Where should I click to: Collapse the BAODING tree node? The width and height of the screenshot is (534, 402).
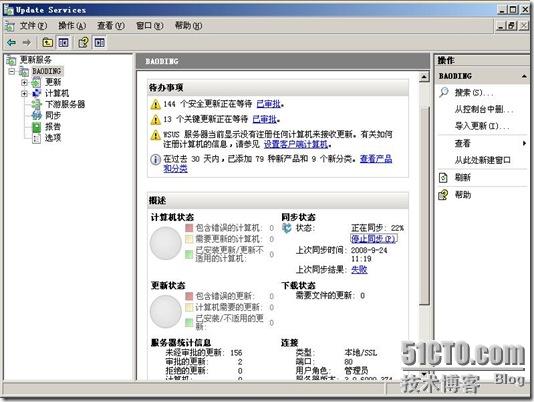12,72
